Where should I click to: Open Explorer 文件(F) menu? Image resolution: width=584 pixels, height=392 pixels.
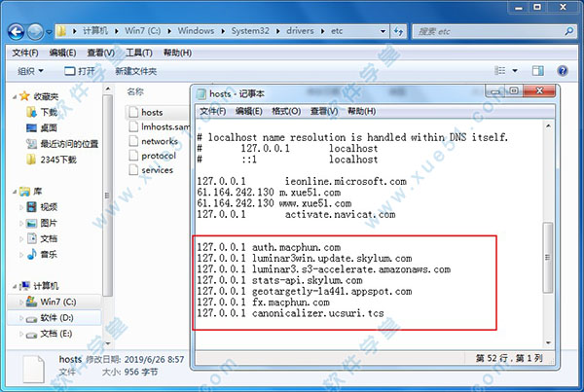point(25,53)
